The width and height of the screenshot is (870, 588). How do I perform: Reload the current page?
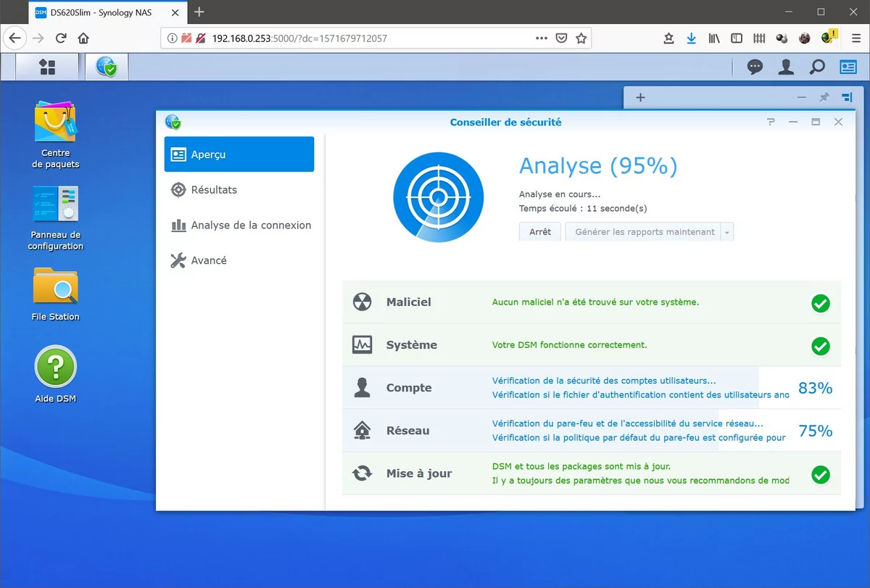click(61, 38)
